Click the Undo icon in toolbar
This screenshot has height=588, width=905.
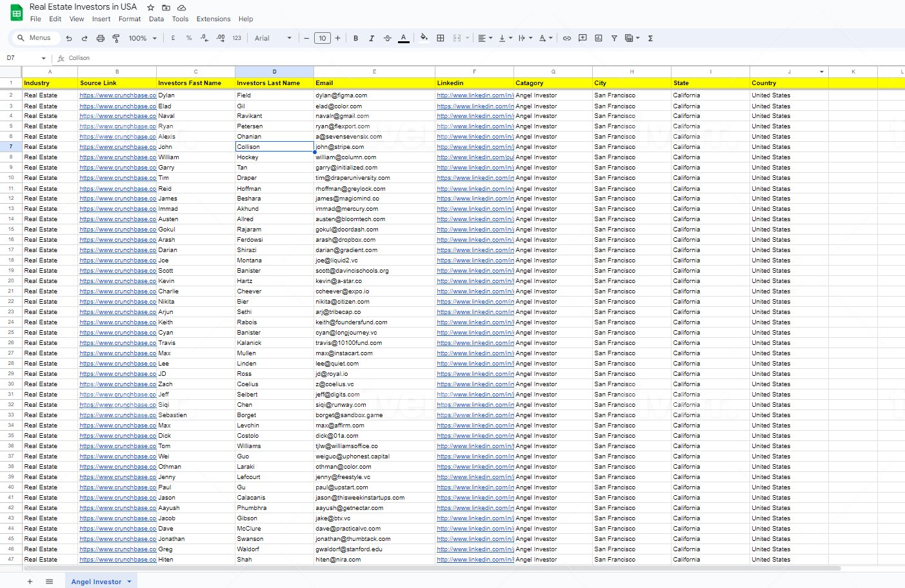(69, 38)
